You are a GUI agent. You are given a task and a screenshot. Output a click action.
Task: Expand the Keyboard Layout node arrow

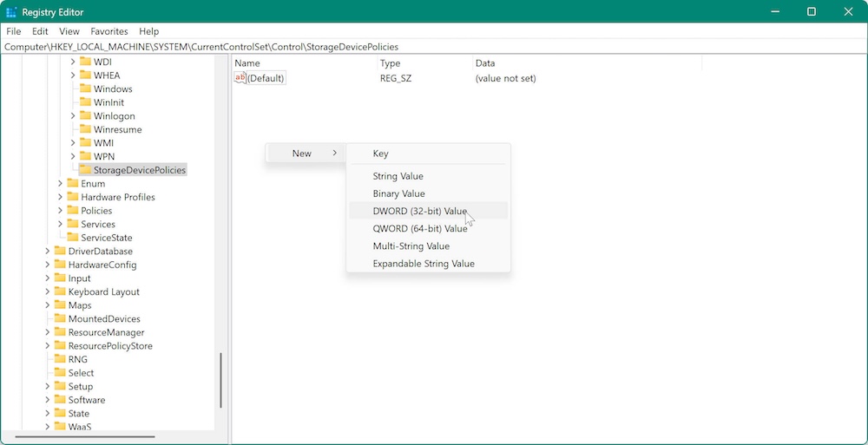tap(48, 292)
